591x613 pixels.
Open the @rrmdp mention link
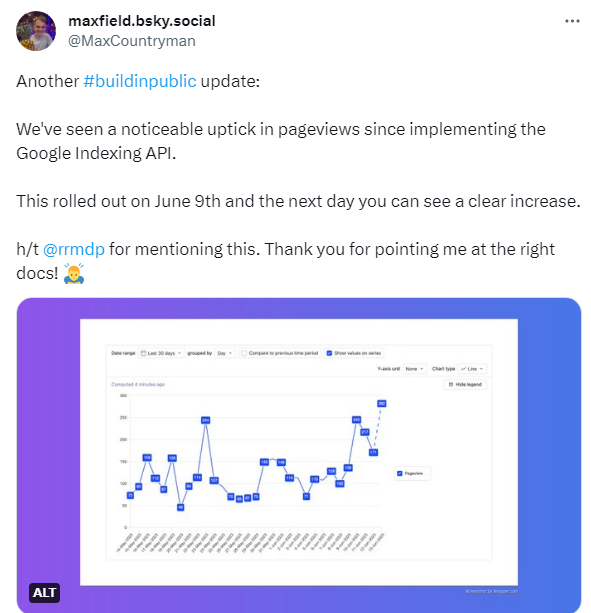coord(74,249)
